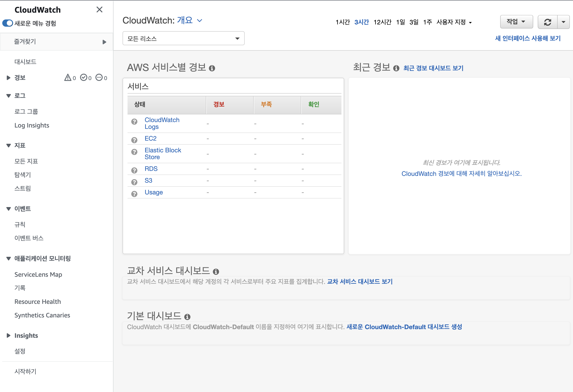Select the 12시간 time range
This screenshot has height=392, width=573.
(x=382, y=22)
